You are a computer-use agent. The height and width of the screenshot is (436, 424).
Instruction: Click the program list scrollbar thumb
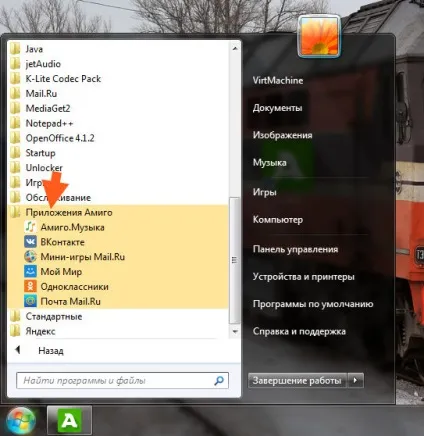235,260
